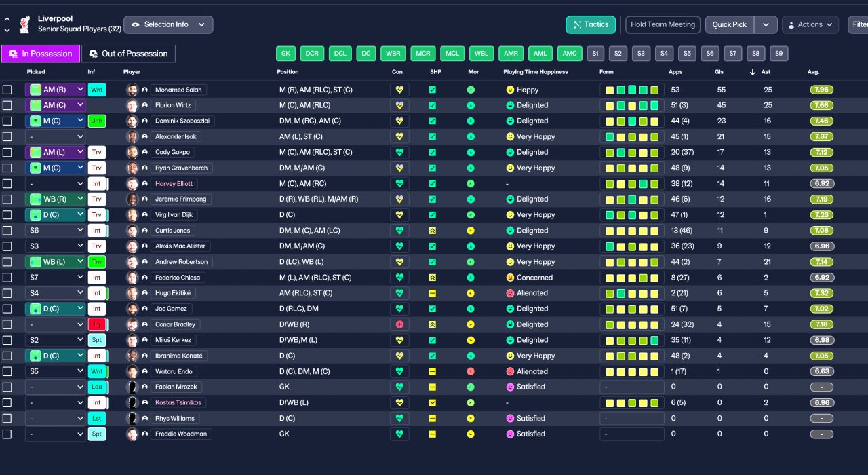This screenshot has width=868, height=475.
Task: Open Jeremie Frimpong's WB (R) picked dropdown
Action: coord(56,199)
